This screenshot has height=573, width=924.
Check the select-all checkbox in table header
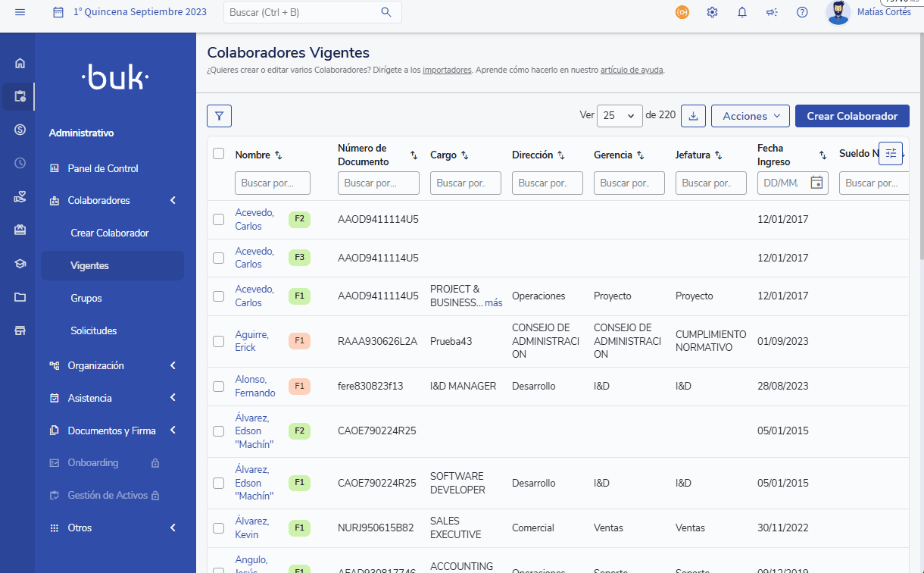(x=219, y=154)
